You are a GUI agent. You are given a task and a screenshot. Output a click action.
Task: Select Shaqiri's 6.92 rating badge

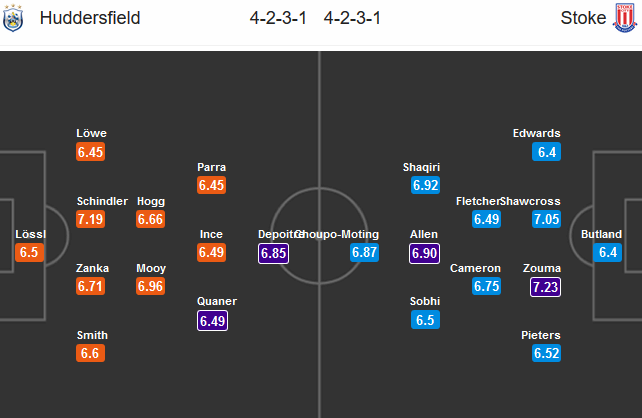coord(425,185)
